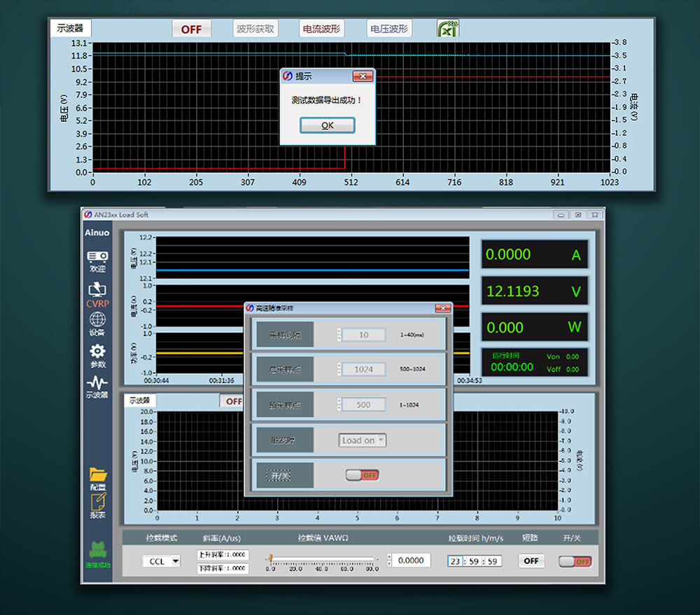This screenshot has height=615, width=700.
Task: Open the 示波器 oscilloscope waveform sidebar icon
Action: (x=97, y=387)
